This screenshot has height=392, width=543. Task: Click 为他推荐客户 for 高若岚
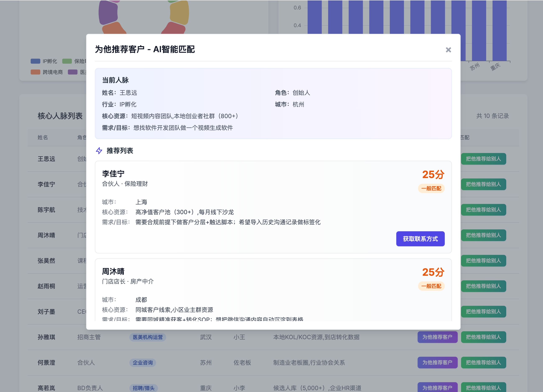click(x=437, y=387)
